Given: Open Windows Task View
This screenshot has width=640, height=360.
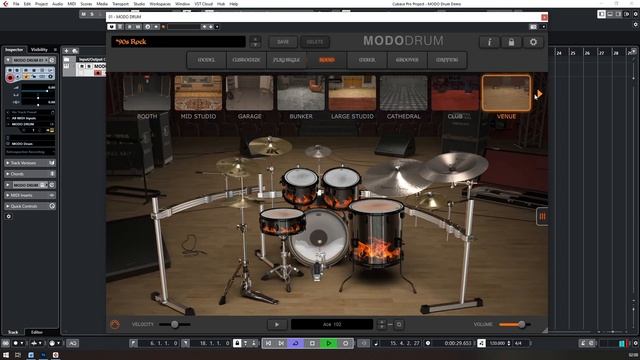Looking at the screenshot, I should click(x=18, y=355).
